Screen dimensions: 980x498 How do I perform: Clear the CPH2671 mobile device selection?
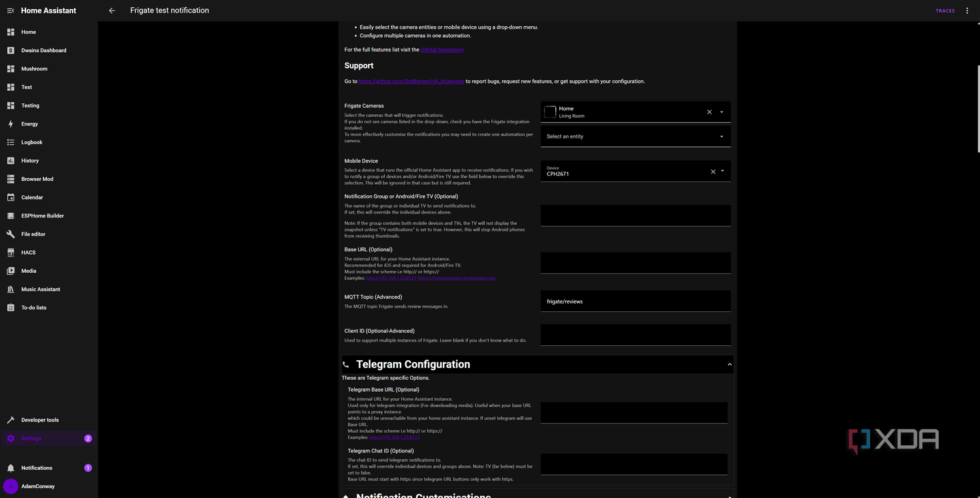pos(713,172)
